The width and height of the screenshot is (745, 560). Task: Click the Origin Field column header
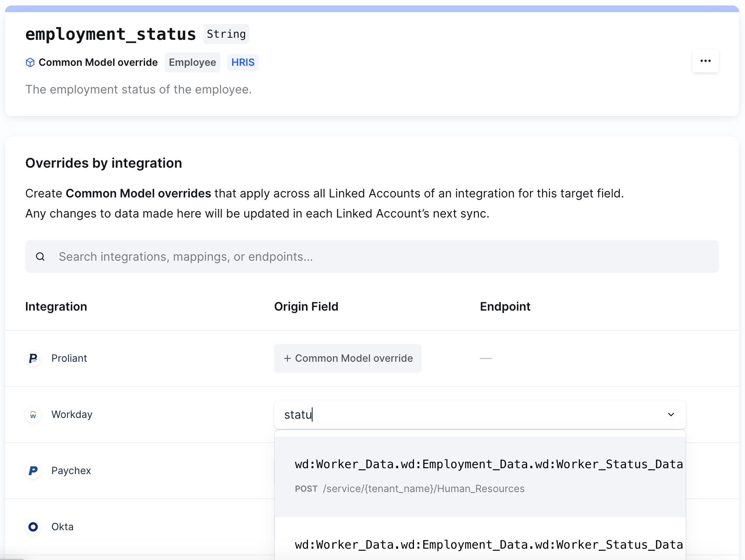coord(306,306)
